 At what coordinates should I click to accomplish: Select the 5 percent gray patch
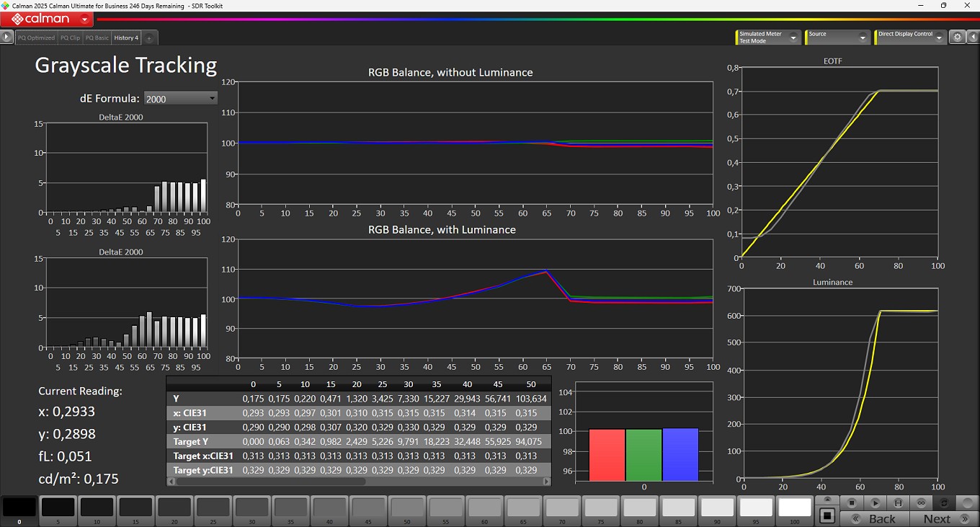click(x=58, y=509)
